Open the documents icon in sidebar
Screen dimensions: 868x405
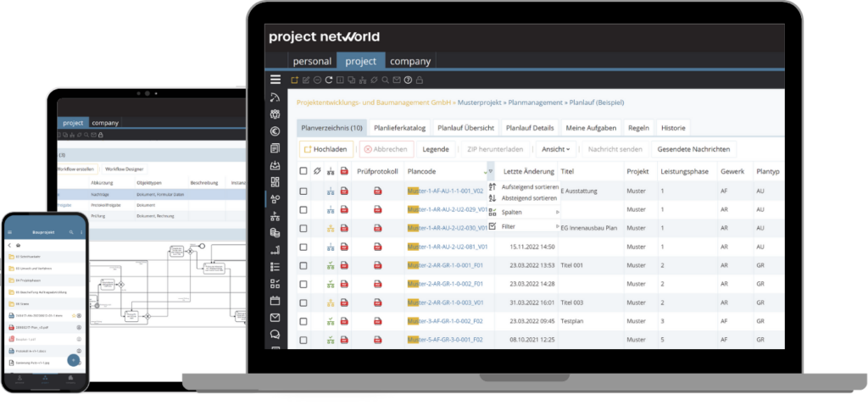click(x=275, y=147)
